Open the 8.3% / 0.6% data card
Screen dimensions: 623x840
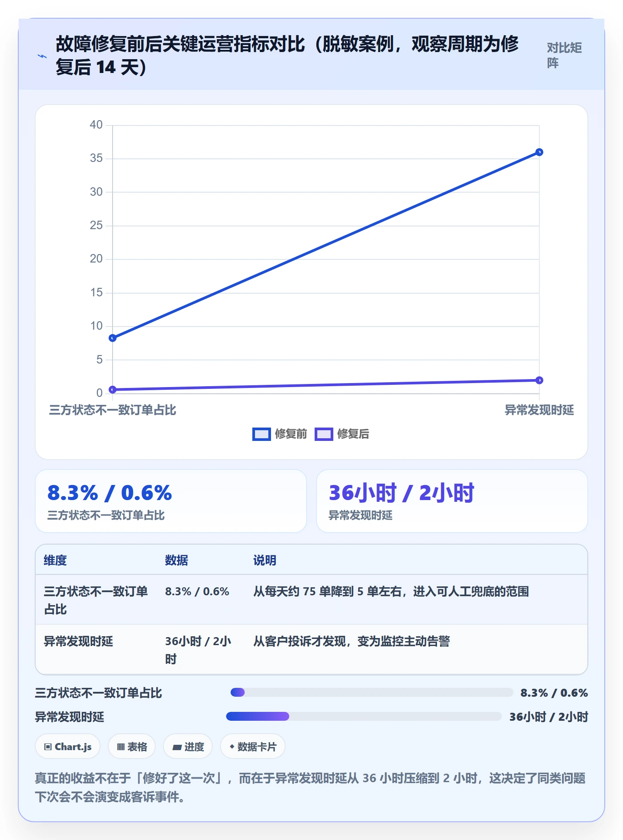point(171,501)
